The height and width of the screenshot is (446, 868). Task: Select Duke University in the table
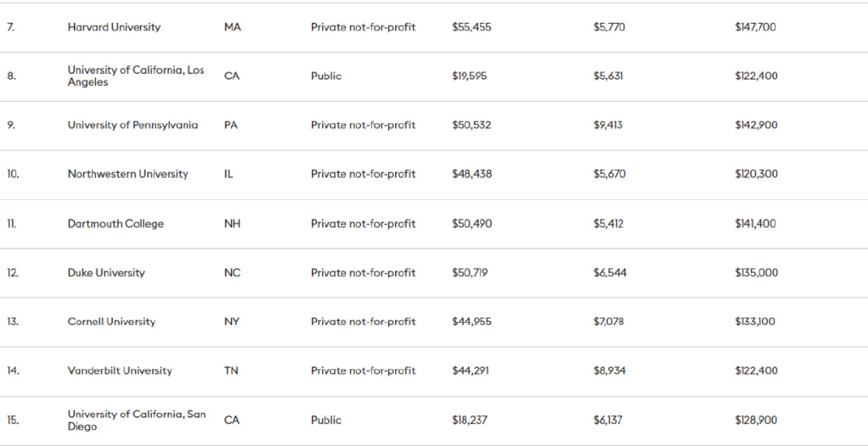point(106,273)
